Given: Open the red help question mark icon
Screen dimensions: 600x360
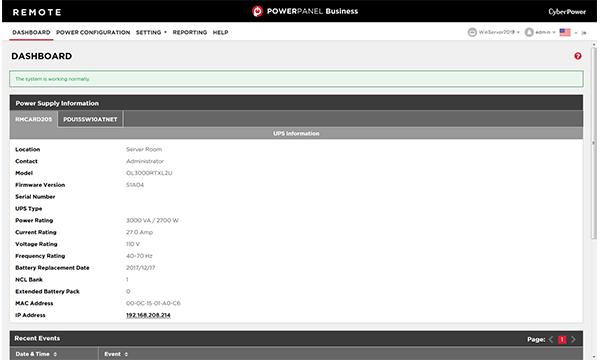Looking at the screenshot, I should (577, 56).
